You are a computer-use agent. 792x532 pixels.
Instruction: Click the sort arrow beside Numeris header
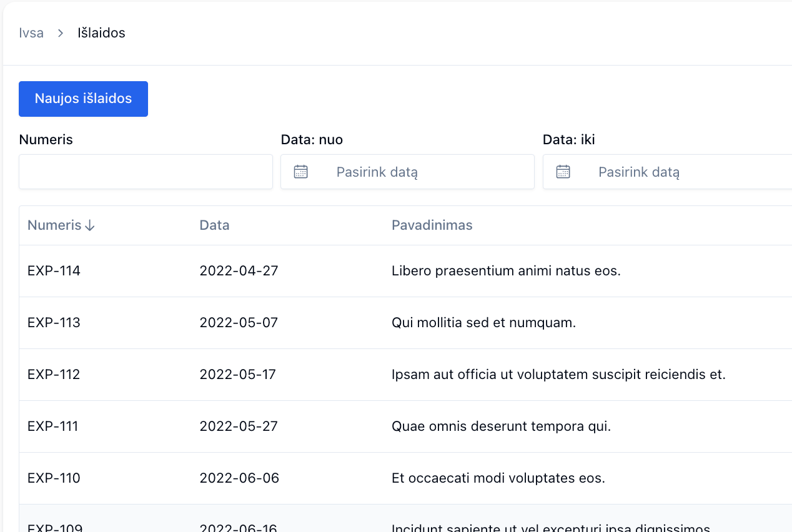tap(90, 225)
